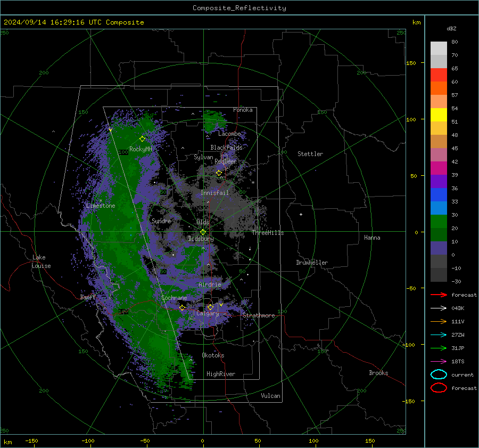Click the current legend text
Image resolution: width=479 pixels, height=448 pixels.
(463, 374)
